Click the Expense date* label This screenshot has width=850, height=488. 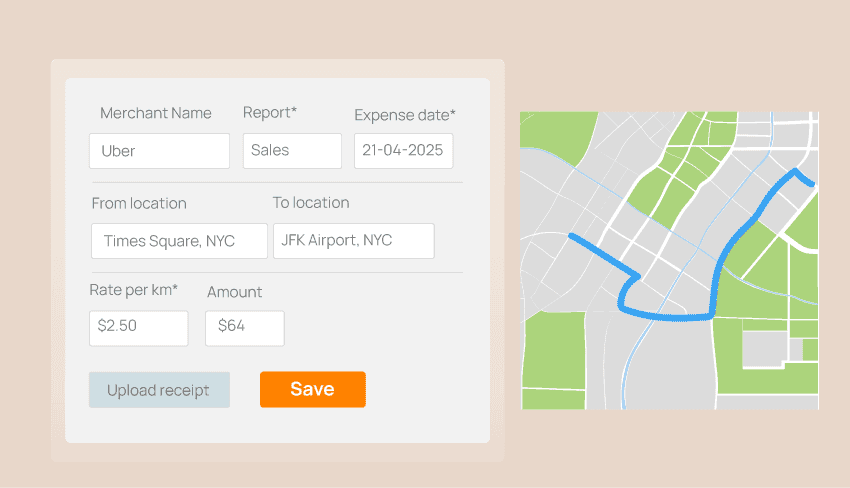tap(404, 115)
